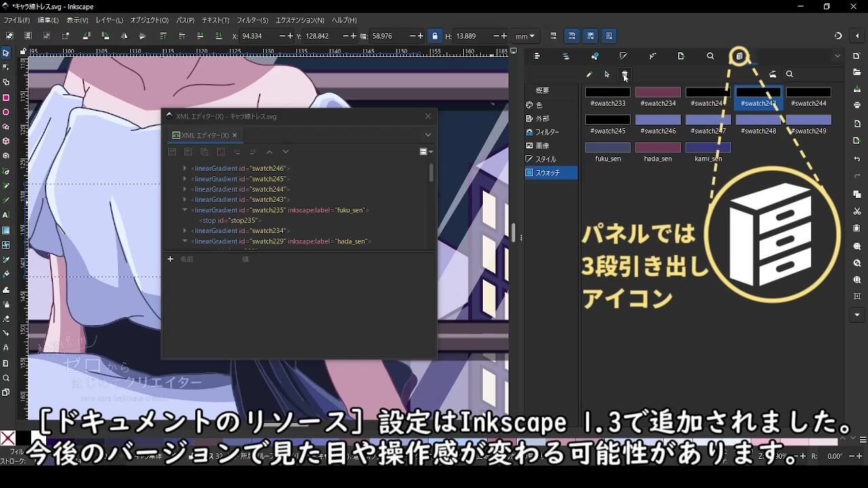This screenshot has height=488, width=868.
Task: Open dock panels chevron dropdown
Action: [x=837, y=56]
